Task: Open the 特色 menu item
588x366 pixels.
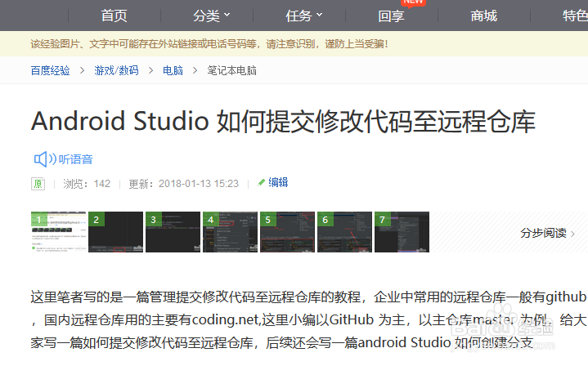Action: point(575,16)
